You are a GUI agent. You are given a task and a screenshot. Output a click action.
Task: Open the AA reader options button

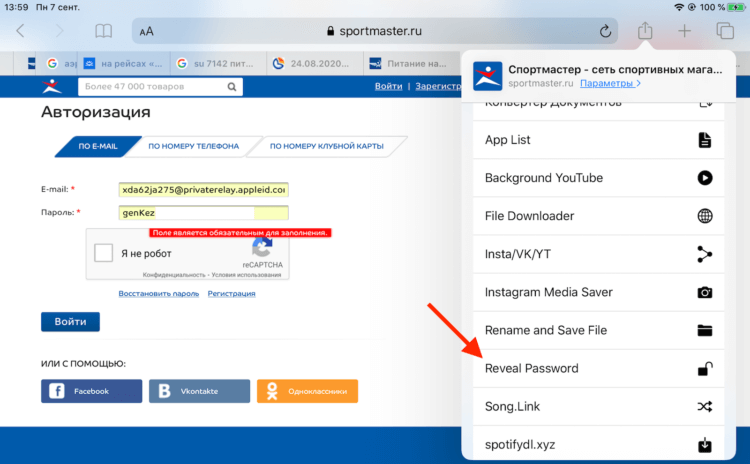click(146, 32)
